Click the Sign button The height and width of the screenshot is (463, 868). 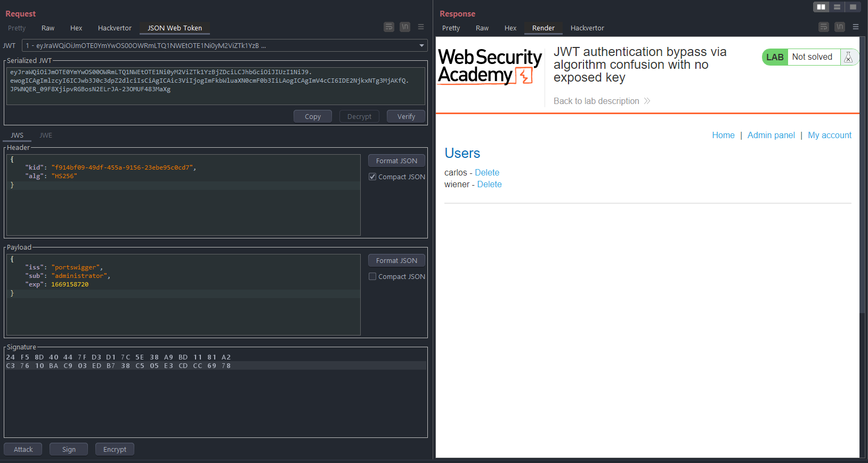[69, 449]
